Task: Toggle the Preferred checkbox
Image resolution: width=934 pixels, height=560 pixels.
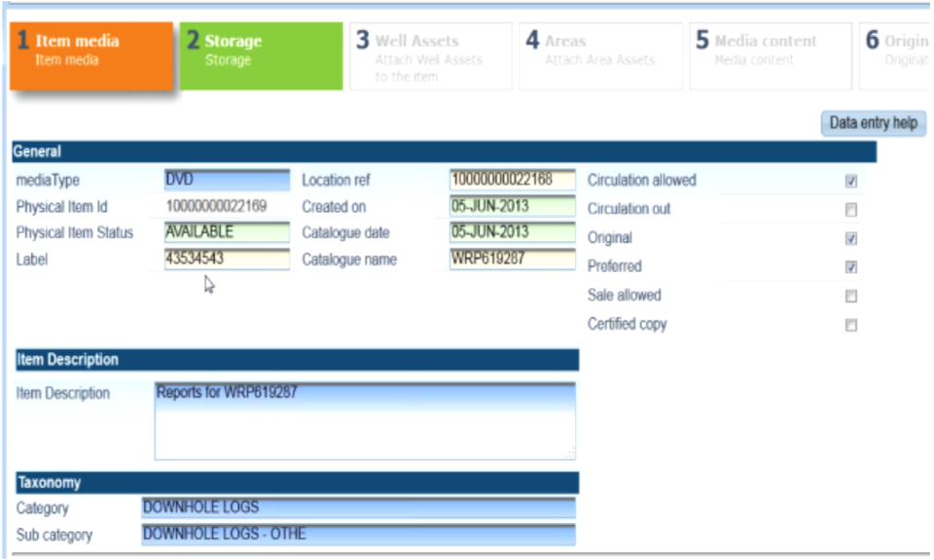Action: 851,267
